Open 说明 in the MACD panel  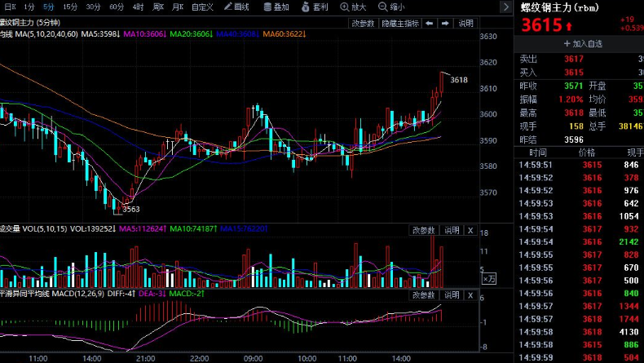[452, 295]
